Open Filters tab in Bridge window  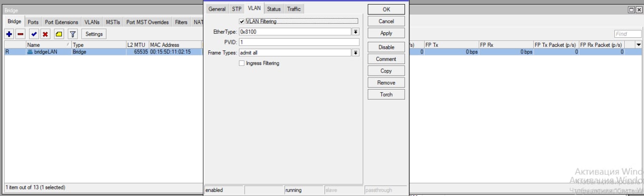pos(181,22)
